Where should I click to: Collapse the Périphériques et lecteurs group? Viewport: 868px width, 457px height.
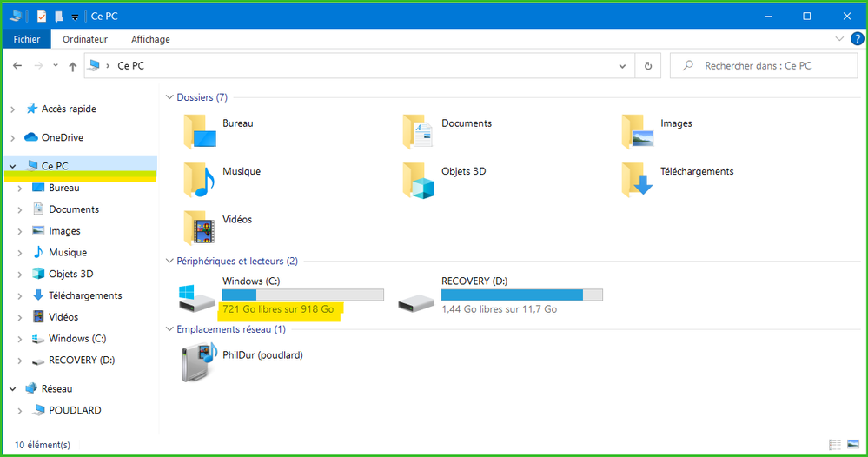169,261
